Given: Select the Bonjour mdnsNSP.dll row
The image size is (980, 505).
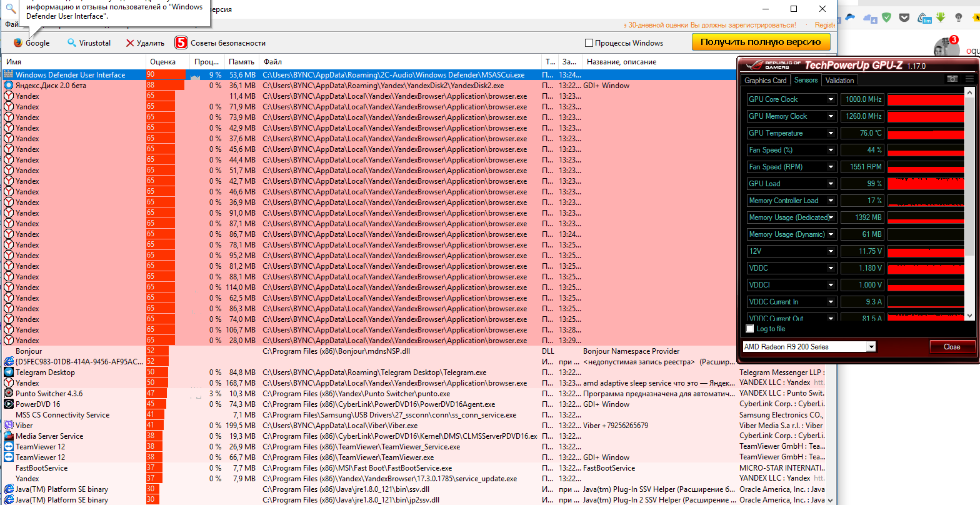Looking at the screenshot, I should coord(413,351).
